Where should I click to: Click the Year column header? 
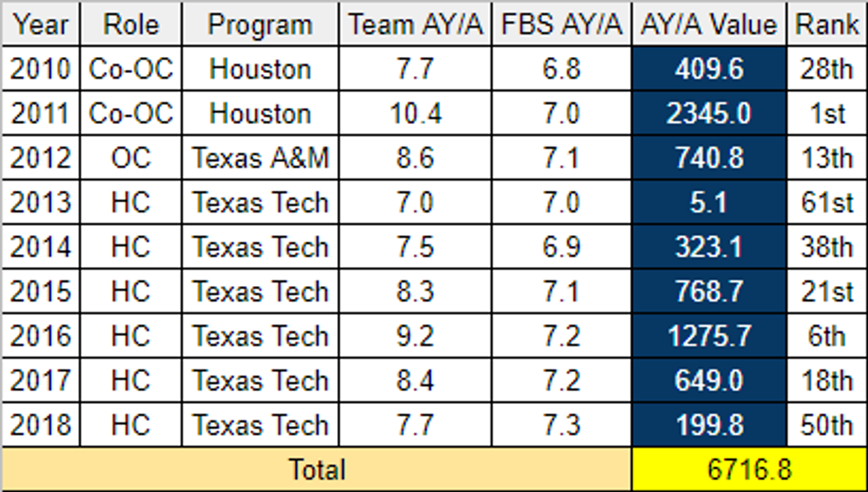pos(41,25)
